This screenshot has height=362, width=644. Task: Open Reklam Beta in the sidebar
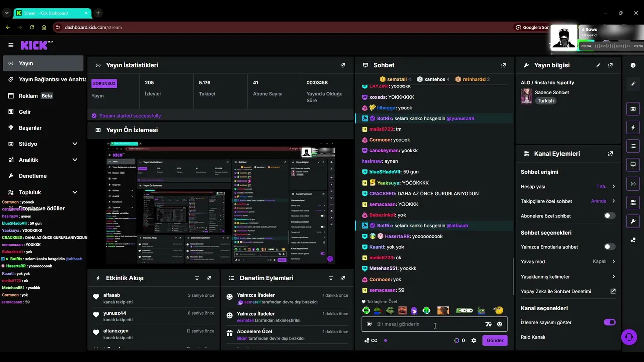point(43,96)
